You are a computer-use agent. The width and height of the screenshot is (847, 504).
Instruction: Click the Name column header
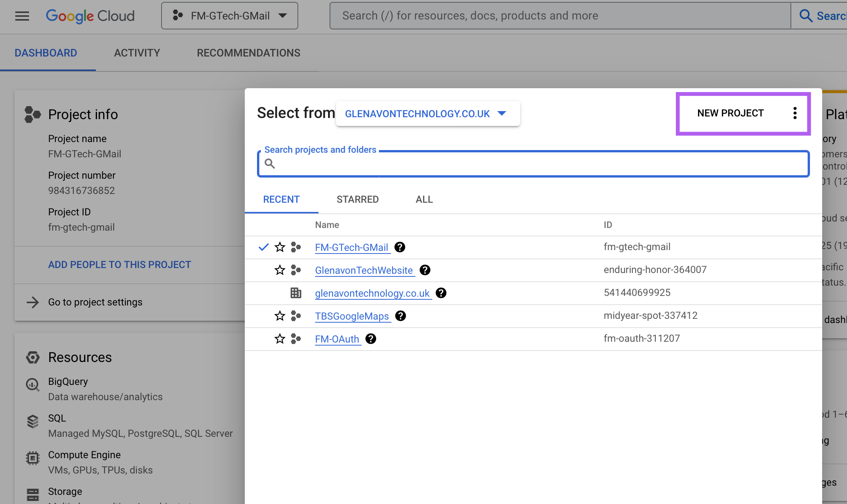327,225
